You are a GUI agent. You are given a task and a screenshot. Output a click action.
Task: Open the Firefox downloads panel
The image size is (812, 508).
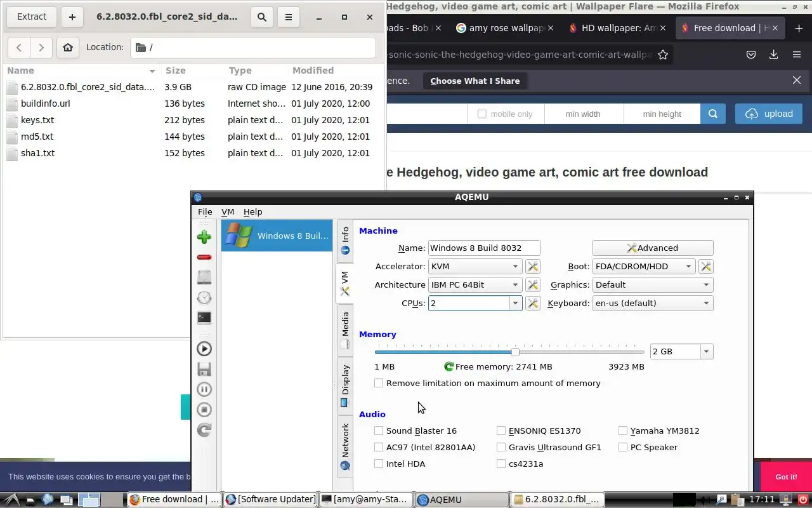(x=773, y=55)
